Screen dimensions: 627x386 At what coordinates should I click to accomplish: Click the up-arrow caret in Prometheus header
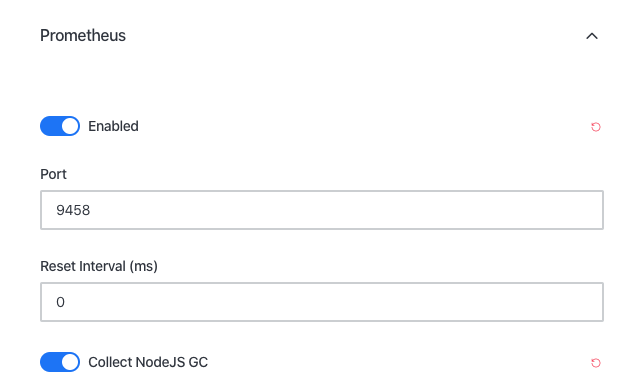[592, 36]
